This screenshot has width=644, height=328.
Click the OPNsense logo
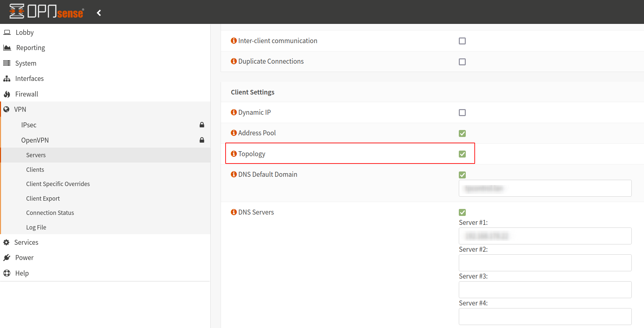click(x=46, y=12)
